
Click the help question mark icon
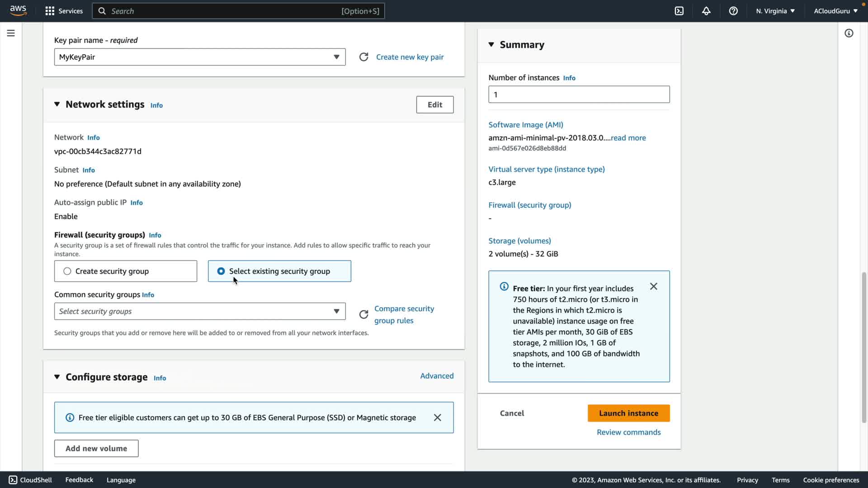pos(733,11)
